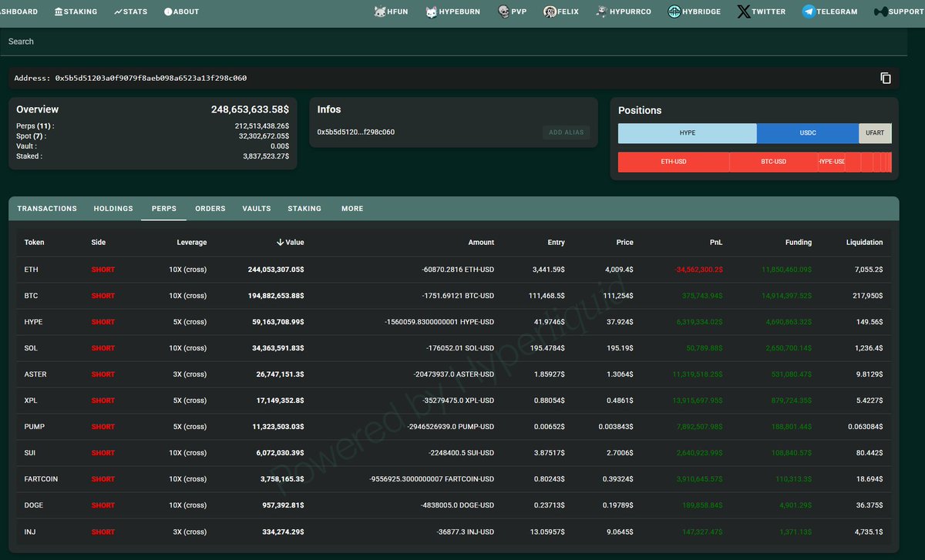Click the full wallet address text
The image size is (925, 560).
coord(151,79)
